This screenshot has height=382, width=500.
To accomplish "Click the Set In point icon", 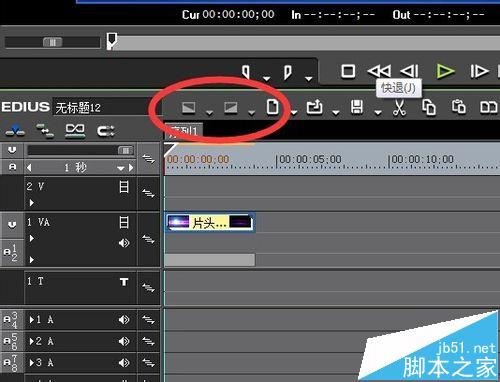I will [x=246, y=72].
